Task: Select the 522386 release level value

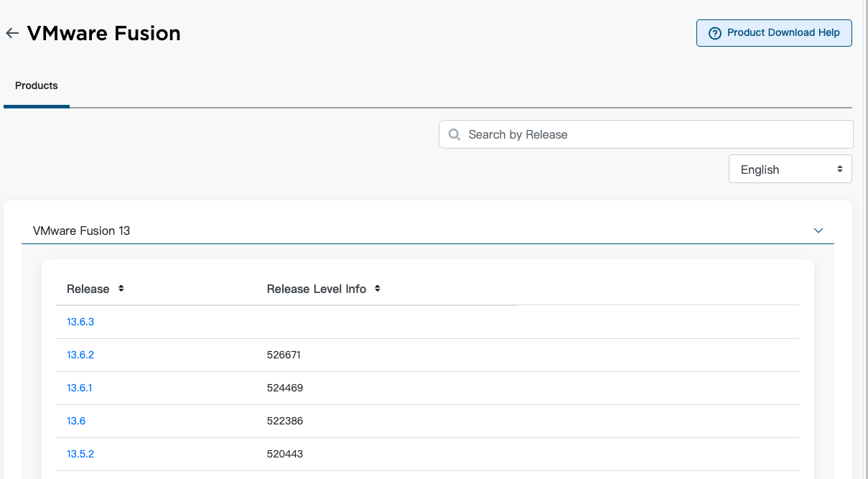Action: pyautogui.click(x=285, y=421)
